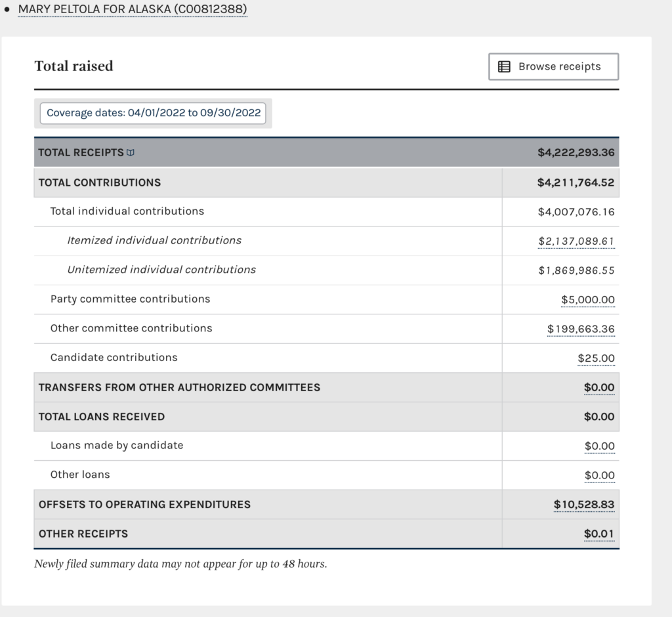
Task: Select the OTHER RECEIPTS label
Action: pyautogui.click(x=83, y=534)
